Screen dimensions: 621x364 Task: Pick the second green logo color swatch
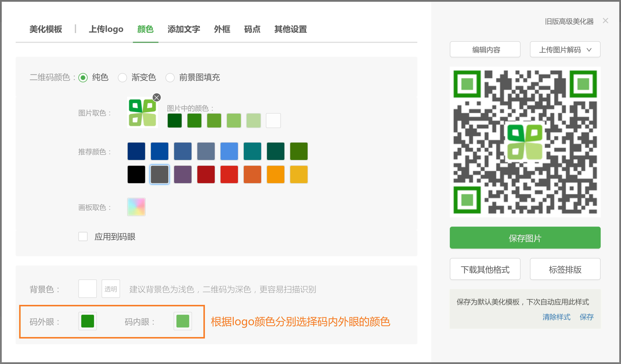point(194,121)
